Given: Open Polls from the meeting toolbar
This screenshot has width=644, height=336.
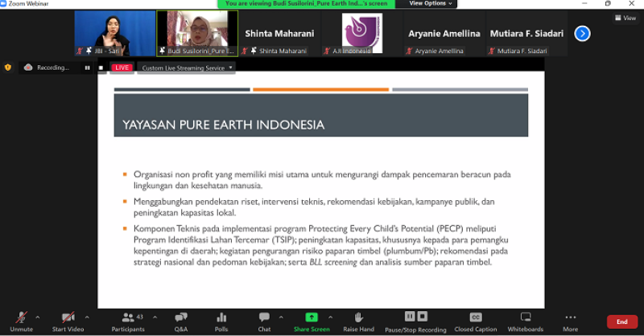Looking at the screenshot, I should coord(221,318).
